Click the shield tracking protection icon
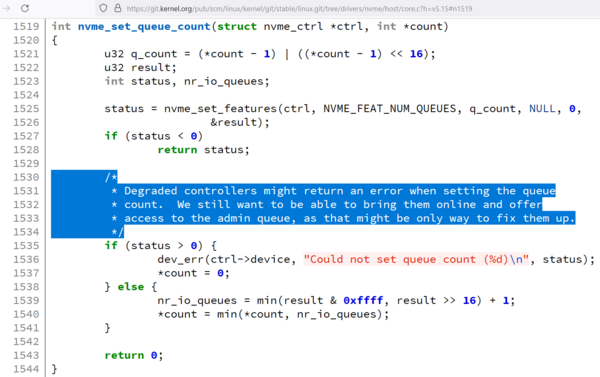This screenshot has width=600, height=377. pos(103,8)
